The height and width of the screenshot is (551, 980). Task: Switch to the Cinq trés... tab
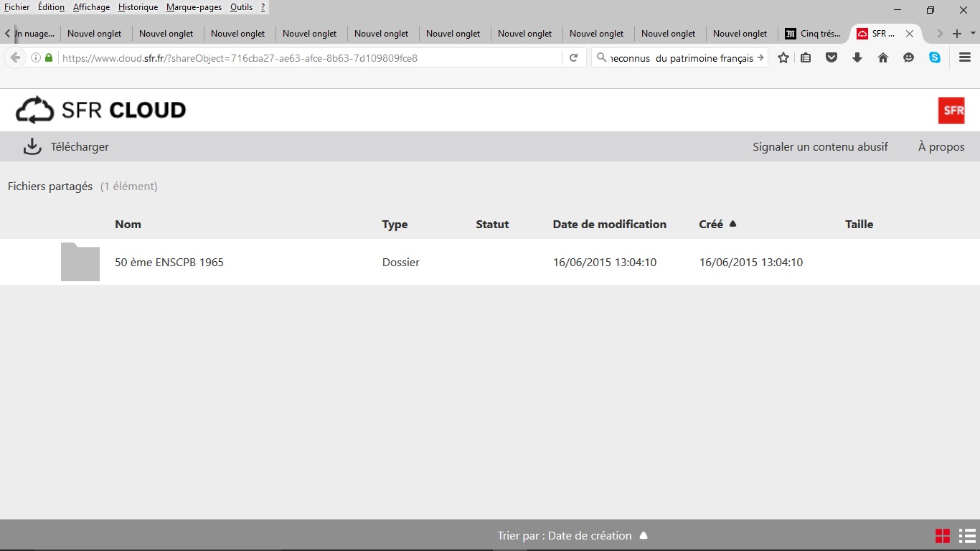814,34
